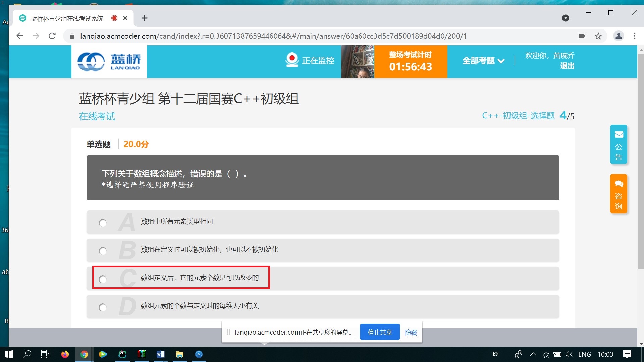Open the volume control in tray
644x362 pixels.
[569, 354]
